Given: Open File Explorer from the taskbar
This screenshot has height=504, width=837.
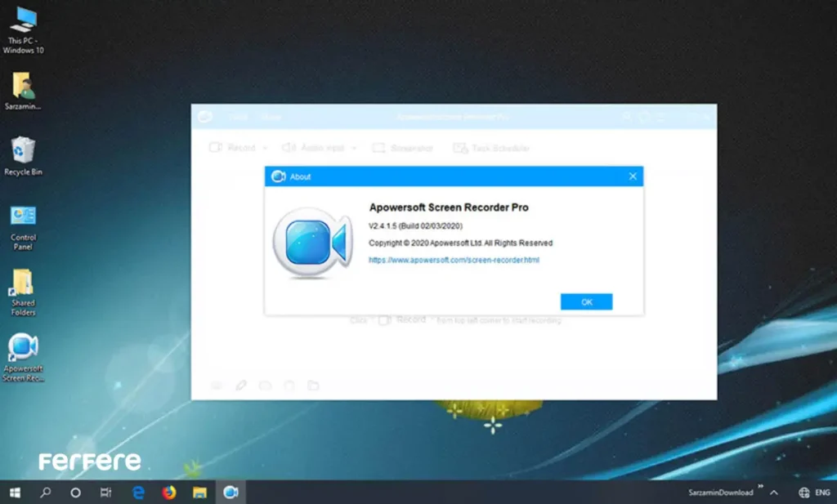Looking at the screenshot, I should [x=199, y=493].
